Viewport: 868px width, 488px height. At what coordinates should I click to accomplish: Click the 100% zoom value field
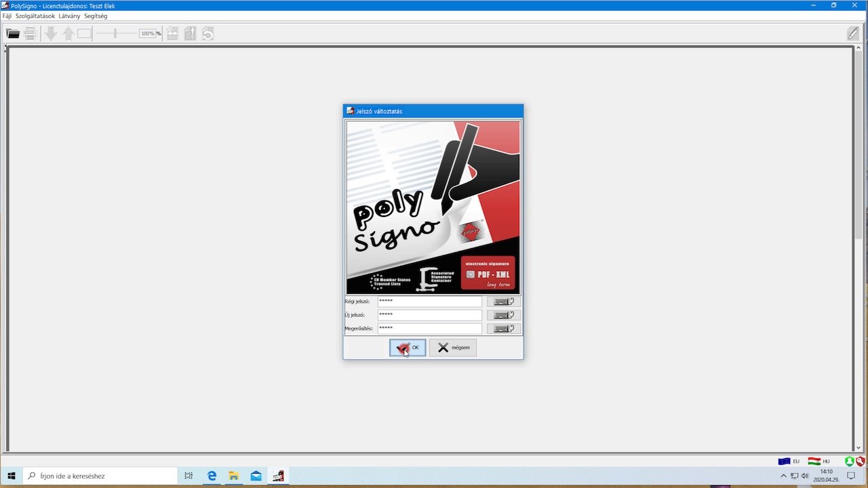coord(147,33)
